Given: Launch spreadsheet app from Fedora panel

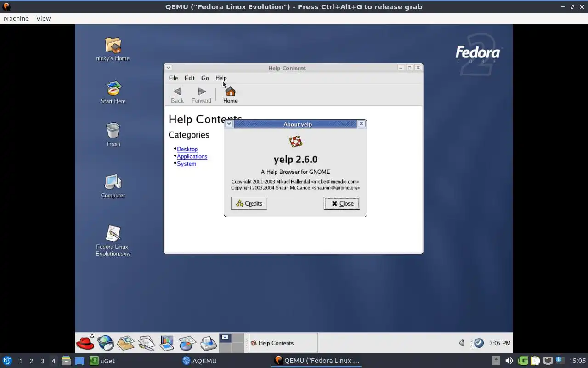Looking at the screenshot, I should pos(187,343).
